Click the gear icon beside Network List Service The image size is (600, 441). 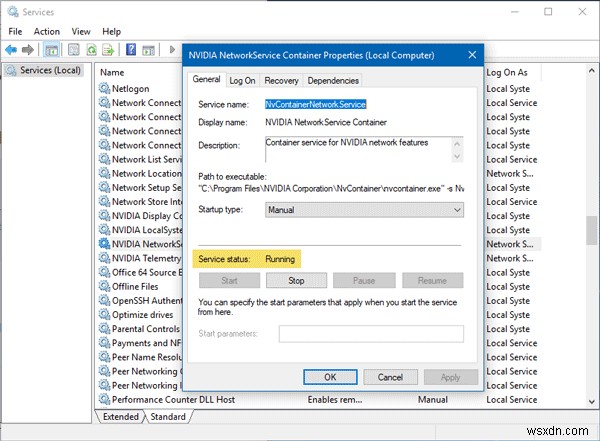point(104,158)
